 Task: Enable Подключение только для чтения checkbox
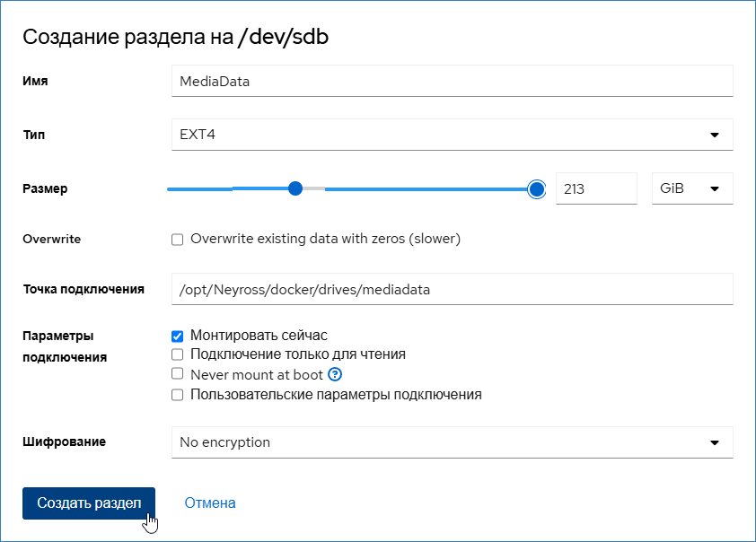pos(178,354)
